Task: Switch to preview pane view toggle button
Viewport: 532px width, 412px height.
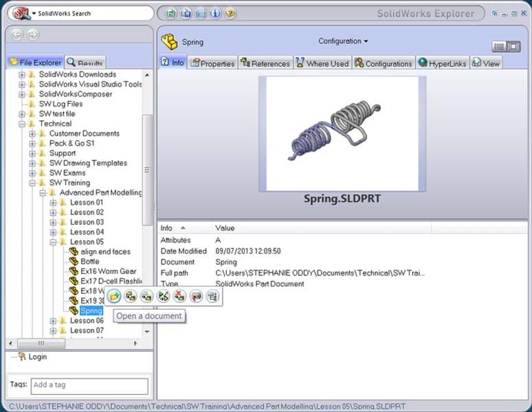Action: coord(513,47)
